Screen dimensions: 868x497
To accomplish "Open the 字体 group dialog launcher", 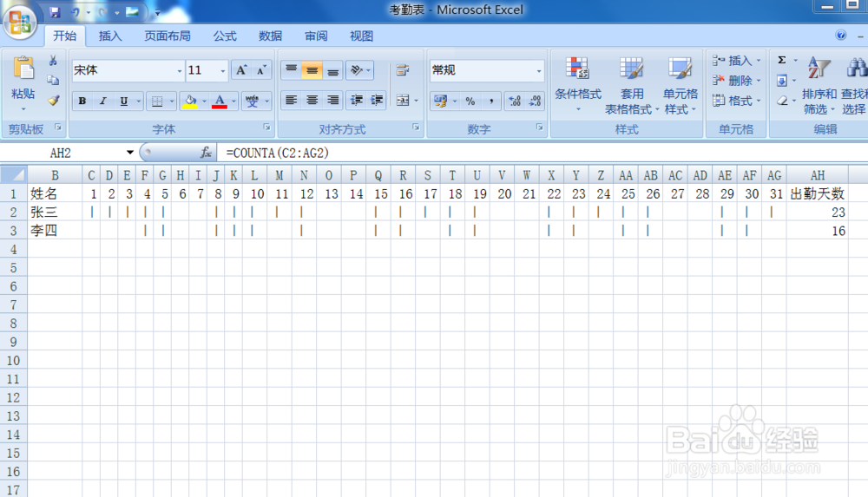I will 266,128.
